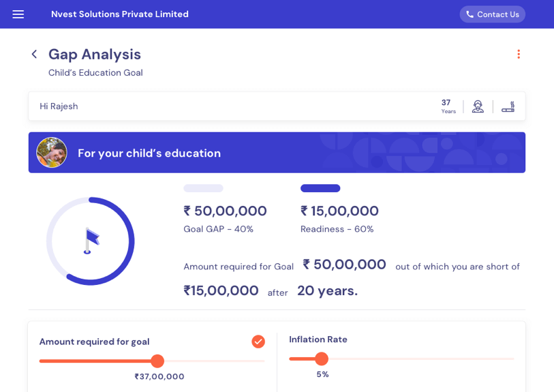Click the Gap Analysis page heading
The image size is (554, 392).
click(95, 54)
